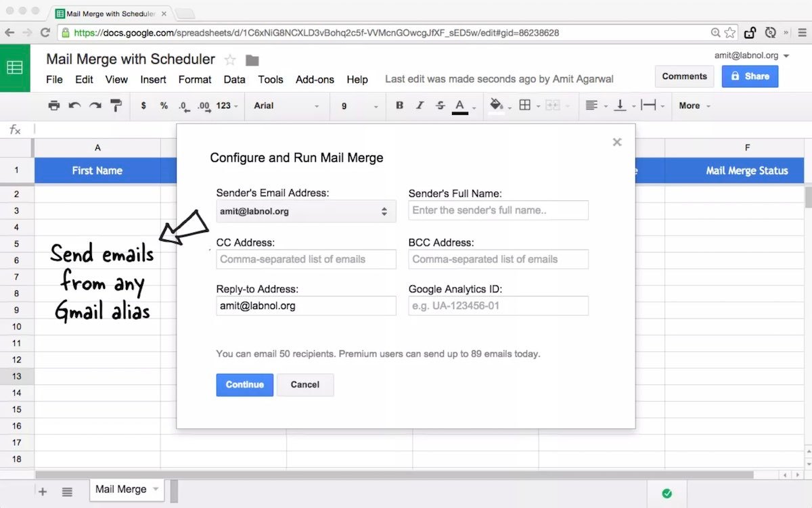Open the Help menu
This screenshot has height=508, width=812.
coord(357,79)
